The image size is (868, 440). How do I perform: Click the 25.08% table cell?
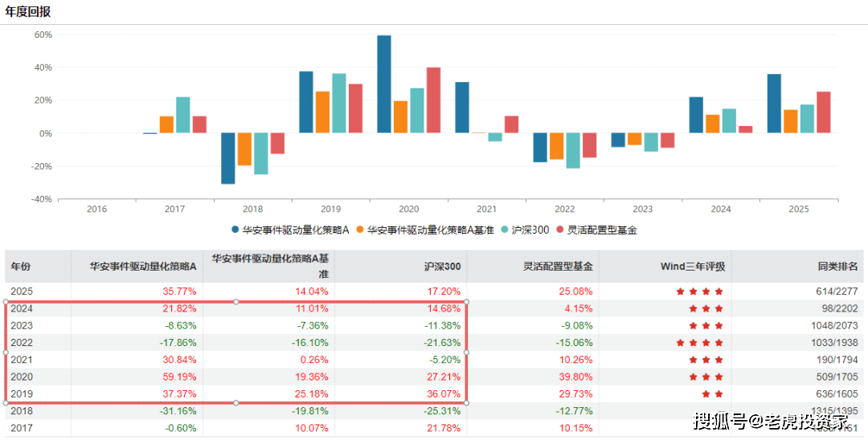click(x=575, y=291)
